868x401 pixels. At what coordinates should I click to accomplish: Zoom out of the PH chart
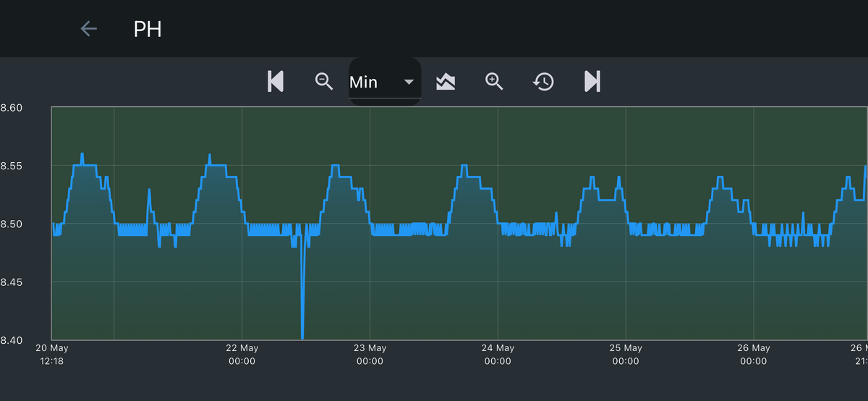click(324, 81)
